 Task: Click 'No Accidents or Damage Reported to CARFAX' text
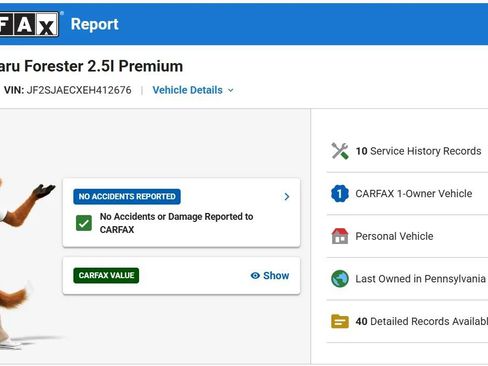coord(176,223)
